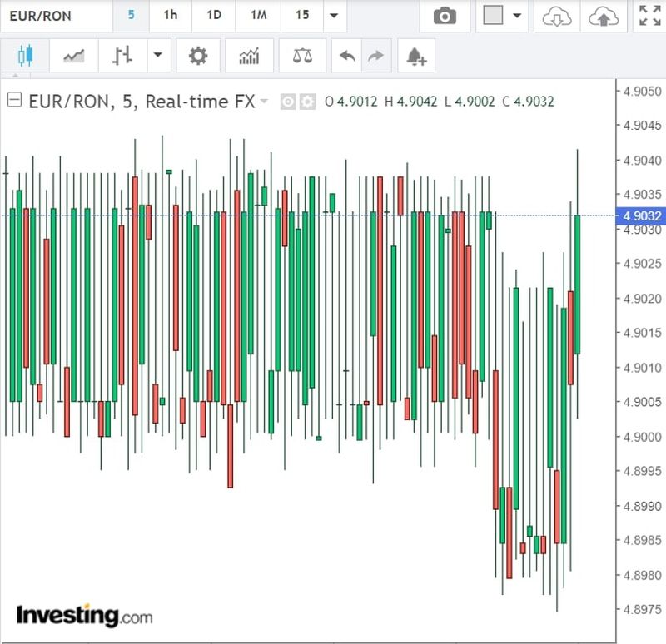Select the candlestick chart style icon

pyautogui.click(x=24, y=57)
